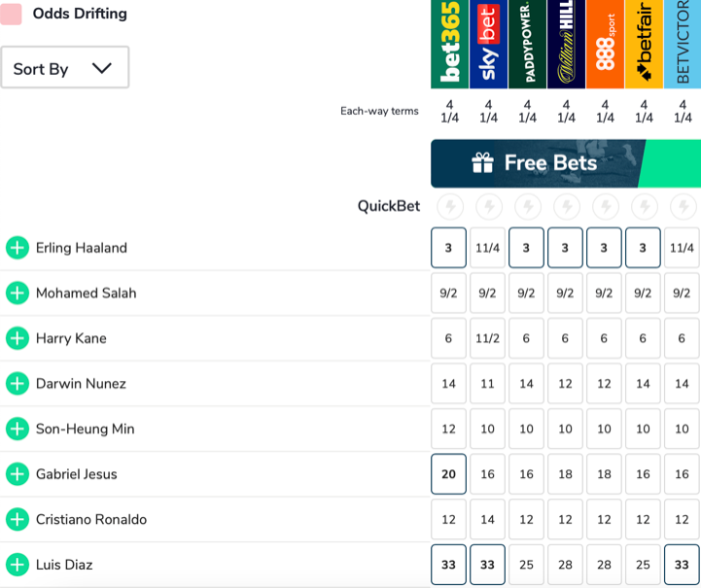701x588 pixels.
Task: Click the bet365 bookmaker logo
Action: point(449,45)
